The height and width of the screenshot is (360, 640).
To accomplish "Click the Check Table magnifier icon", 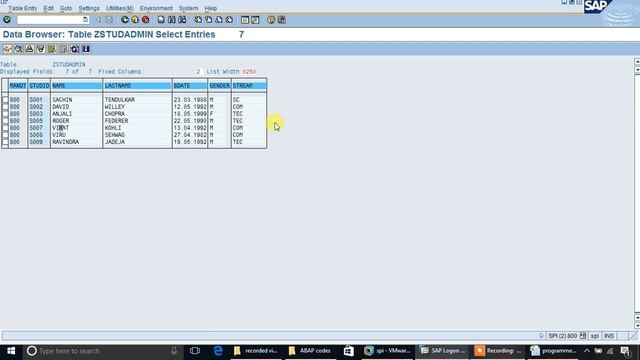I will [x=19, y=49].
